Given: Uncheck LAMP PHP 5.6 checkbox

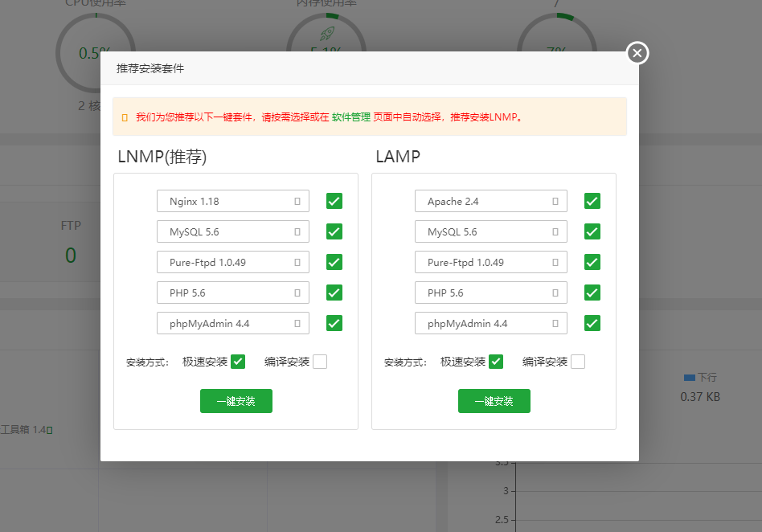Looking at the screenshot, I should pyautogui.click(x=592, y=293).
